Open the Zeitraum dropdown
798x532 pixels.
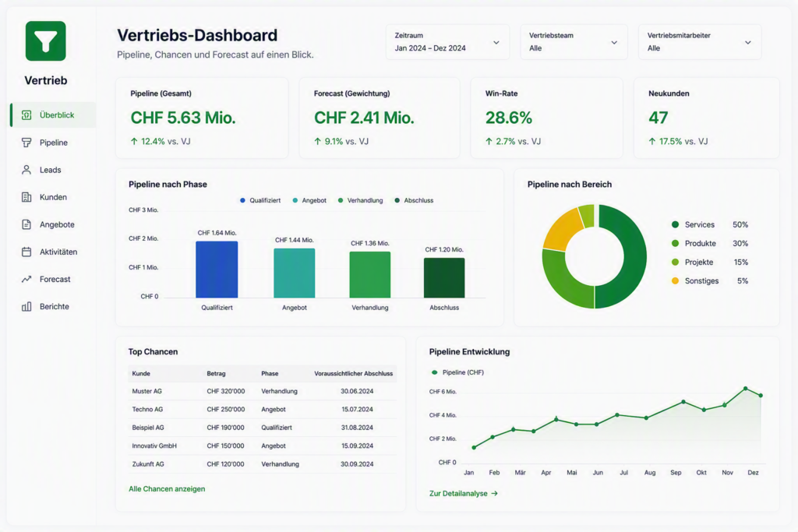[x=447, y=42]
